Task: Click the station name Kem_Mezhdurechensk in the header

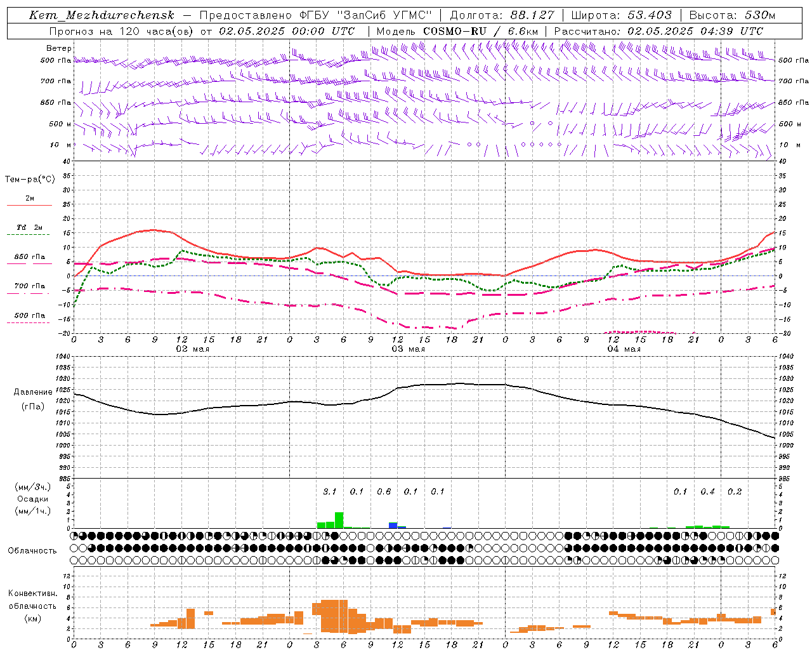Action: tap(101, 15)
